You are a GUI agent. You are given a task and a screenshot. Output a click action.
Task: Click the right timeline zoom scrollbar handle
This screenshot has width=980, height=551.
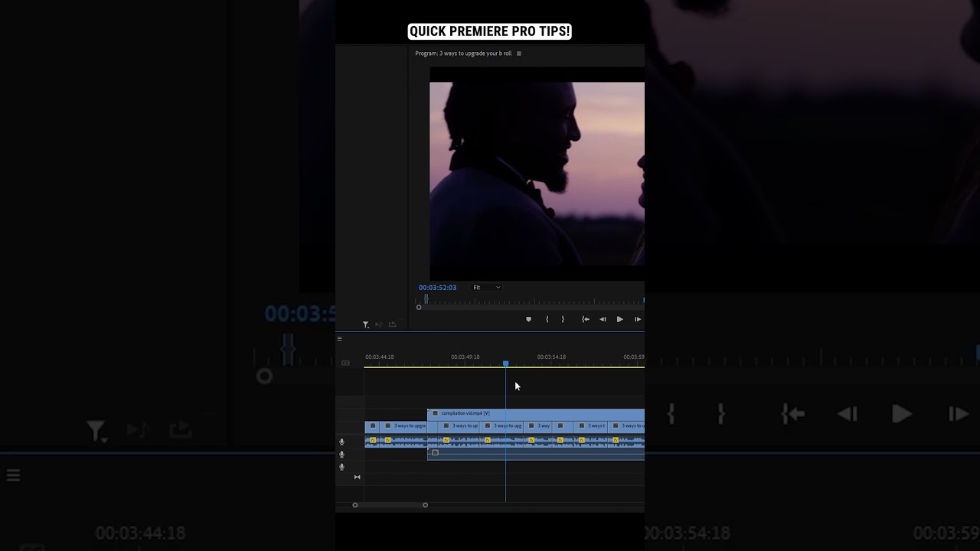425,505
